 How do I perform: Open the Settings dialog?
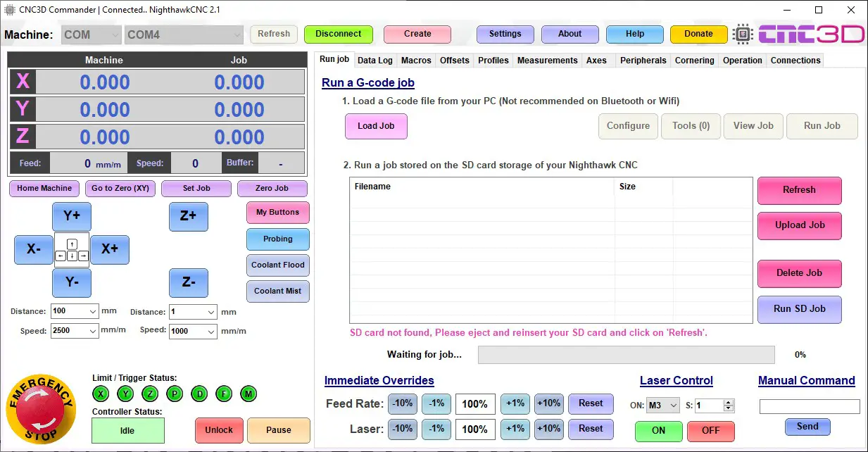[x=505, y=34]
